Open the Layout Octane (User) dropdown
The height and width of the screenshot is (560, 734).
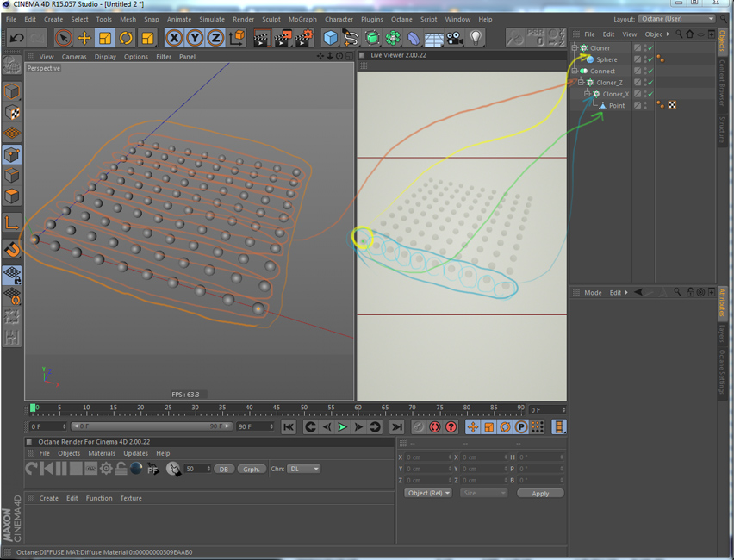click(x=676, y=19)
